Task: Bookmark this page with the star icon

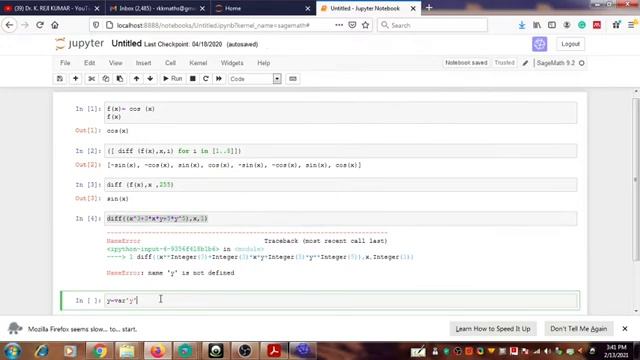Action: point(366,25)
